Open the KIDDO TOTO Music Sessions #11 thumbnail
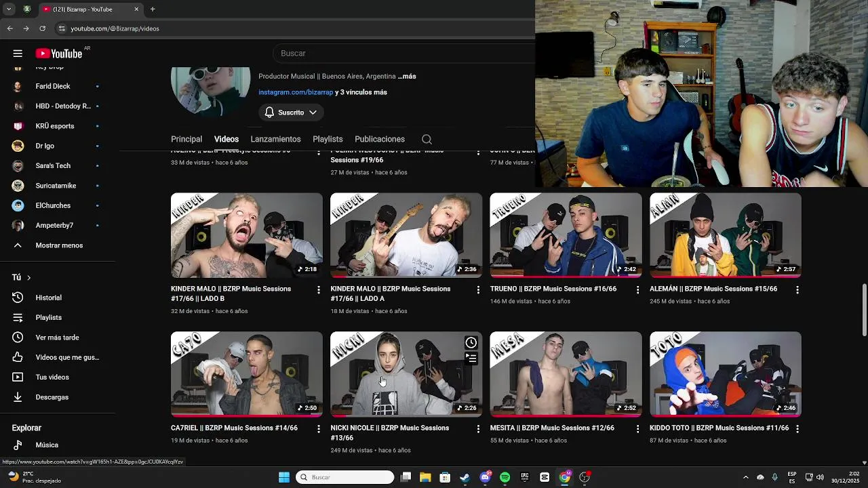This screenshot has height=488, width=868. [726, 374]
